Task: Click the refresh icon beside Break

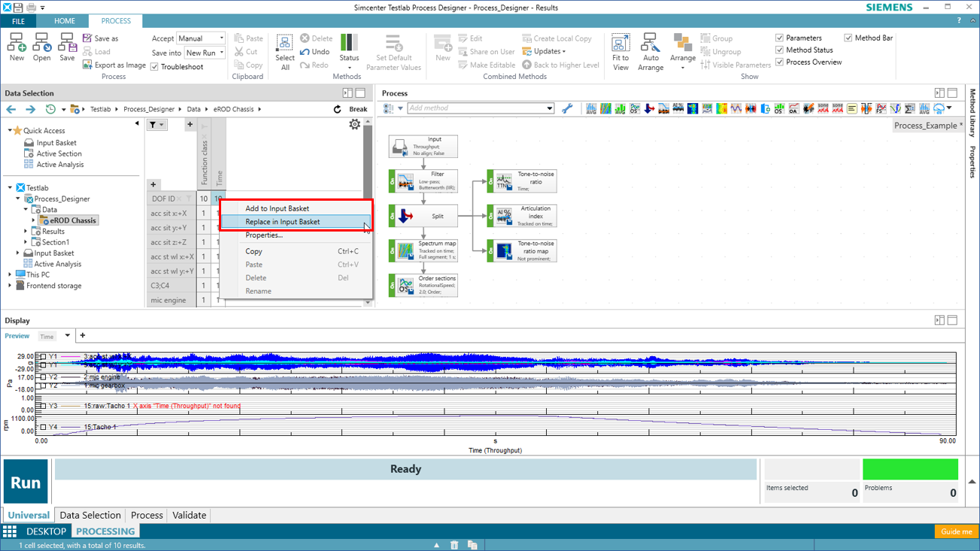Action: click(x=338, y=109)
